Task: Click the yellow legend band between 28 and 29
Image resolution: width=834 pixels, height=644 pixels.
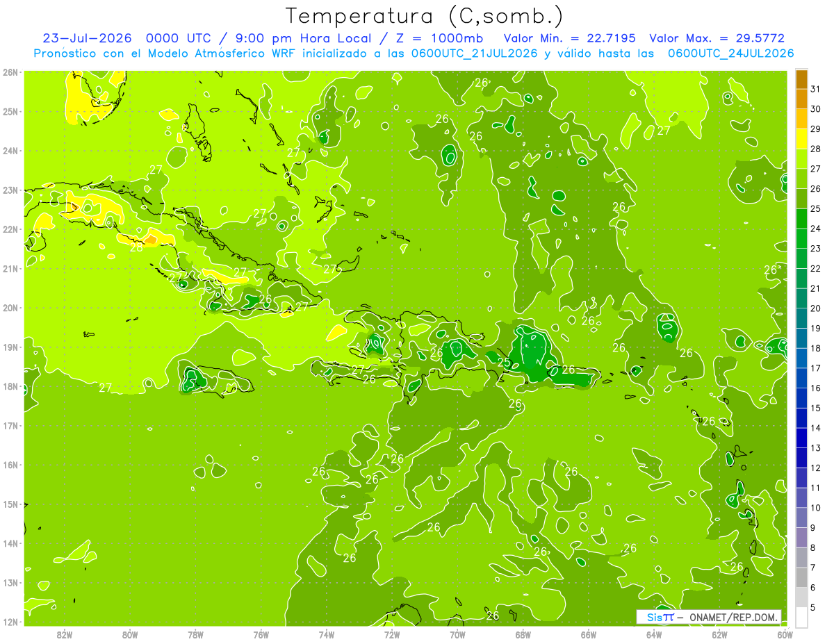Action: click(801, 139)
